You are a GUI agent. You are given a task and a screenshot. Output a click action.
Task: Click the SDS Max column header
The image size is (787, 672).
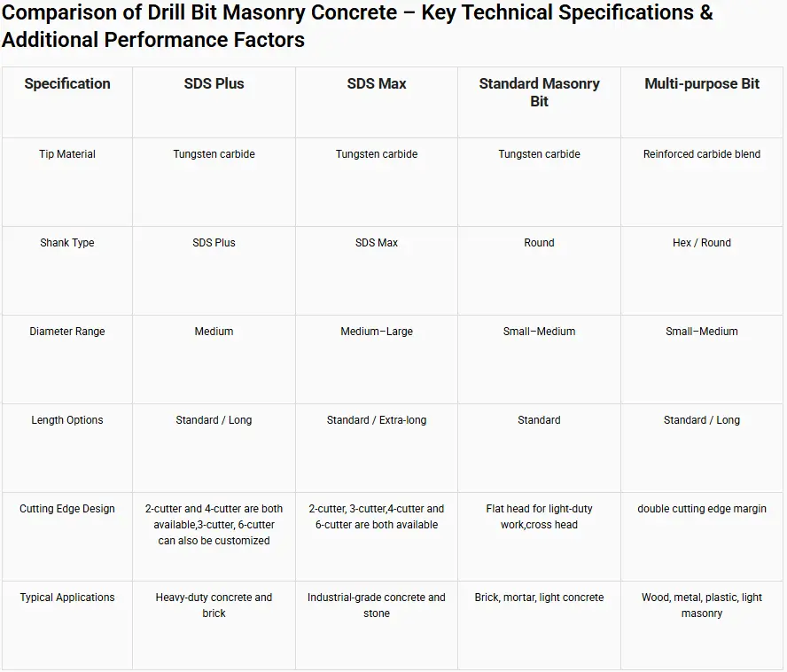[x=377, y=83]
